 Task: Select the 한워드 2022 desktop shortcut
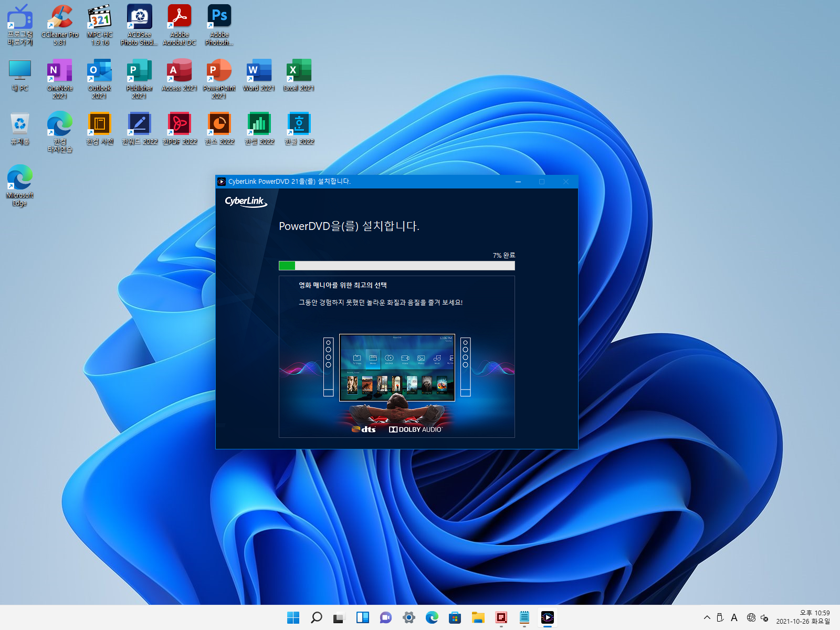point(140,129)
